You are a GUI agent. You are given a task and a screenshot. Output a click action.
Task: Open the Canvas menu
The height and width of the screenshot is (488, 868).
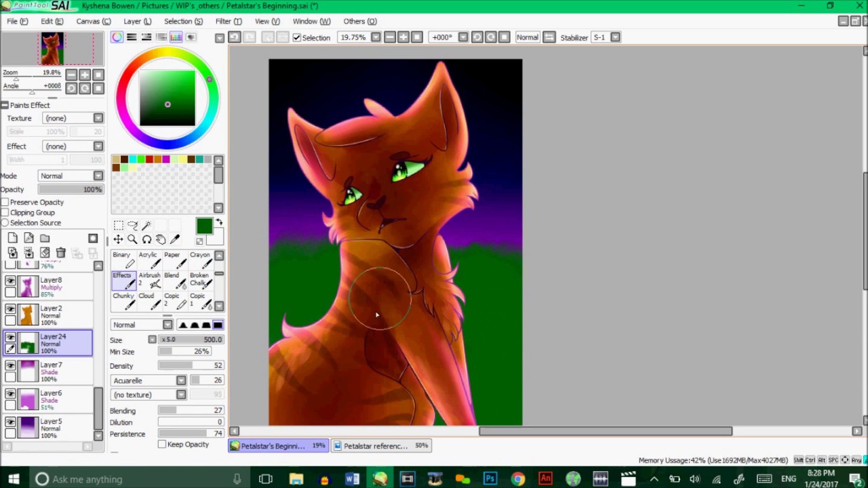click(x=94, y=21)
